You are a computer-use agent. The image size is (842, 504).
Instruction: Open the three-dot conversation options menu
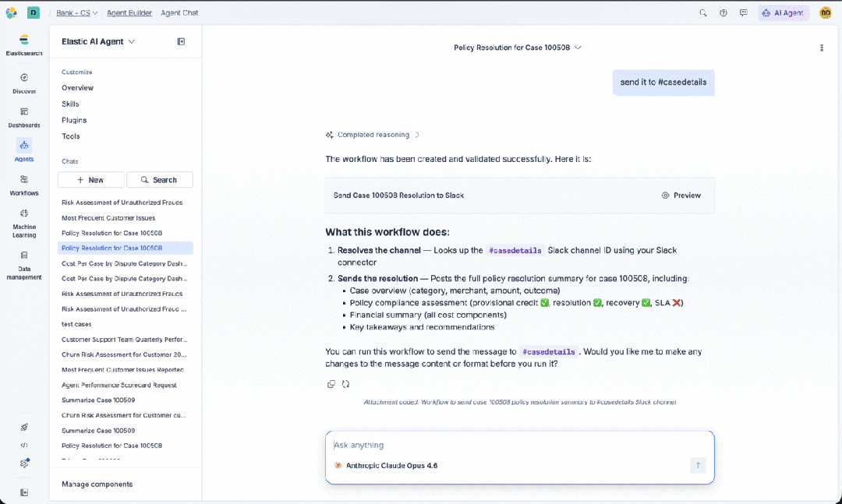(x=822, y=48)
